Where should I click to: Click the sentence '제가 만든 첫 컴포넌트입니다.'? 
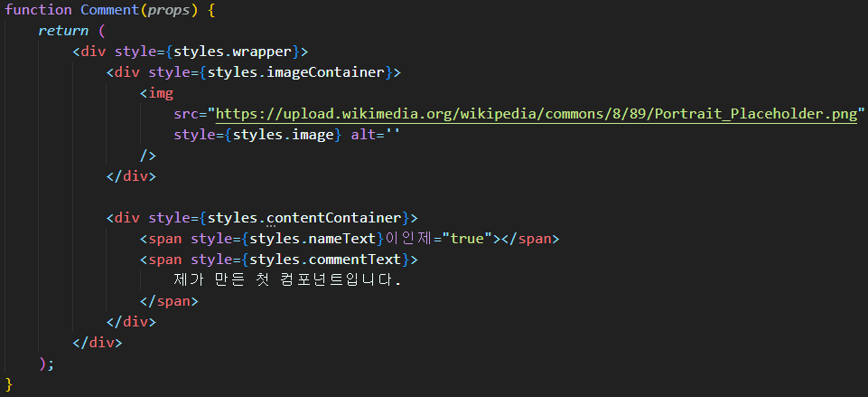pyautogui.click(x=287, y=280)
